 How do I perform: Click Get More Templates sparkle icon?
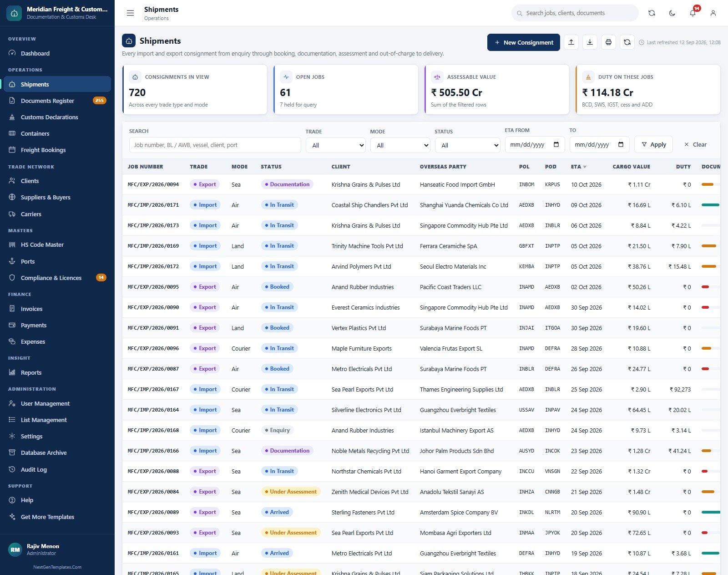click(x=12, y=517)
